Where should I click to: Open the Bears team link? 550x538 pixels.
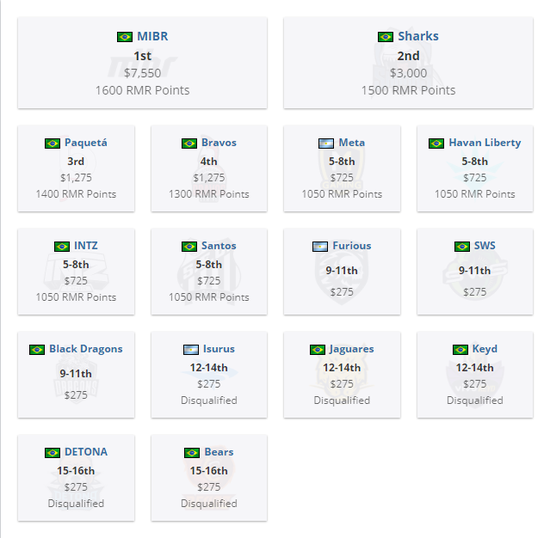pyautogui.click(x=219, y=452)
